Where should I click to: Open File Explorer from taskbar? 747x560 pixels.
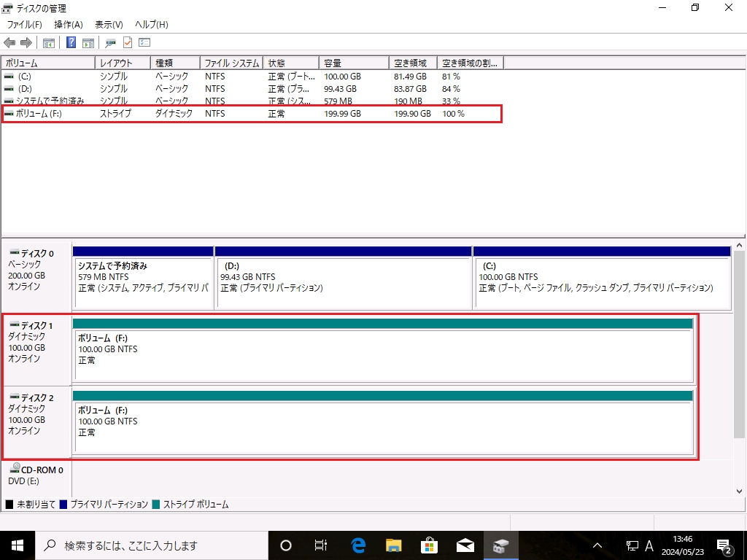(393, 545)
